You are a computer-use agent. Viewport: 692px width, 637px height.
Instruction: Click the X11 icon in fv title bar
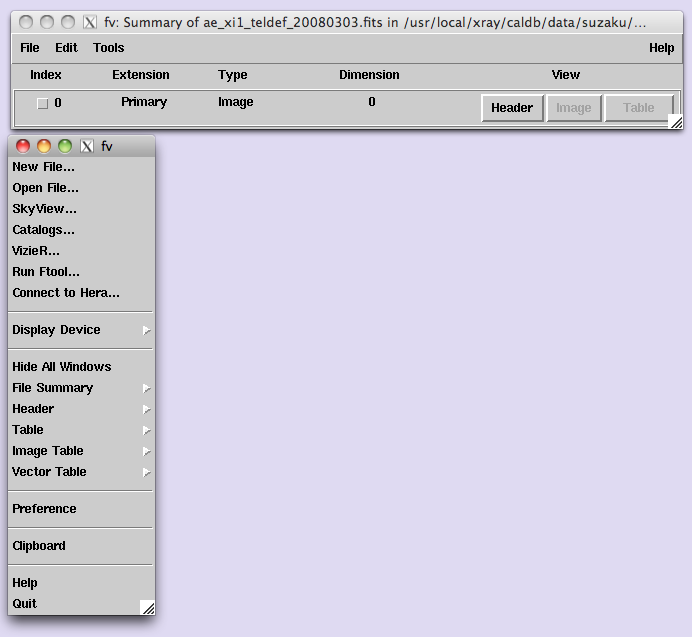[x=87, y=146]
